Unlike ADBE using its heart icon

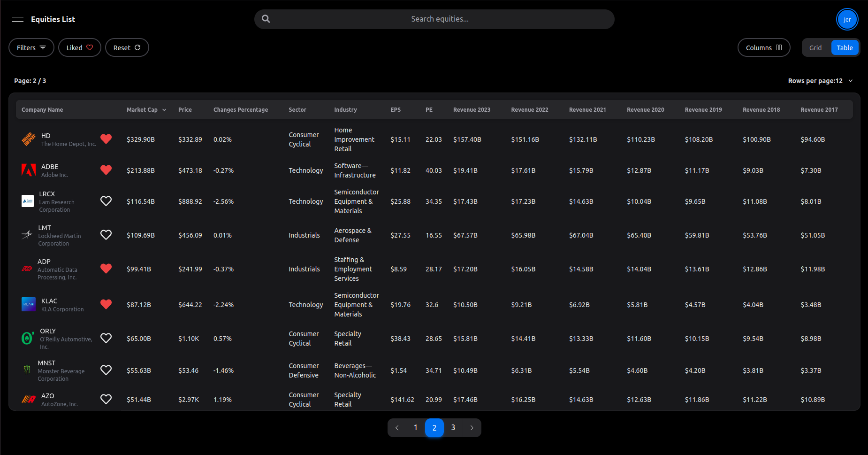coord(106,170)
